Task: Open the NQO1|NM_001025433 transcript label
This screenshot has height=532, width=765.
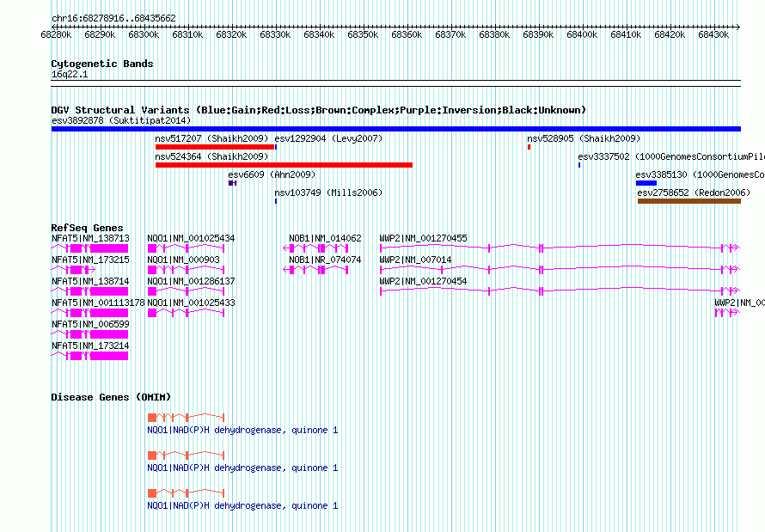Action: click(191, 303)
